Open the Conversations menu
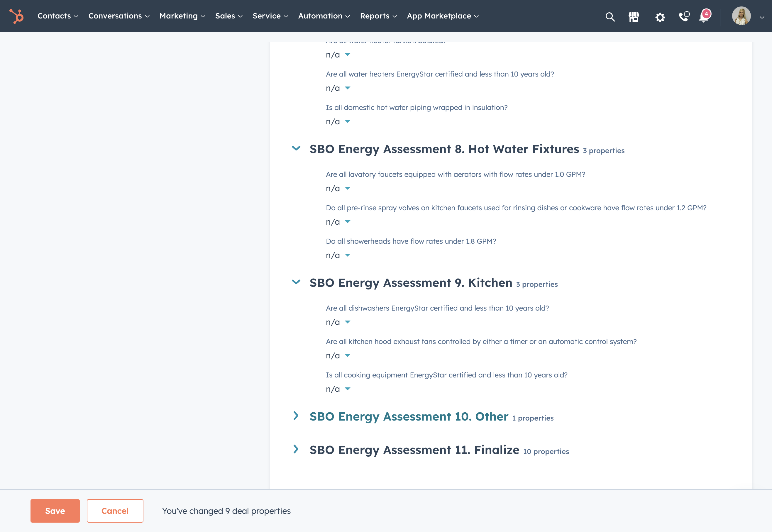Screen dimensions: 772x532 coord(119,16)
